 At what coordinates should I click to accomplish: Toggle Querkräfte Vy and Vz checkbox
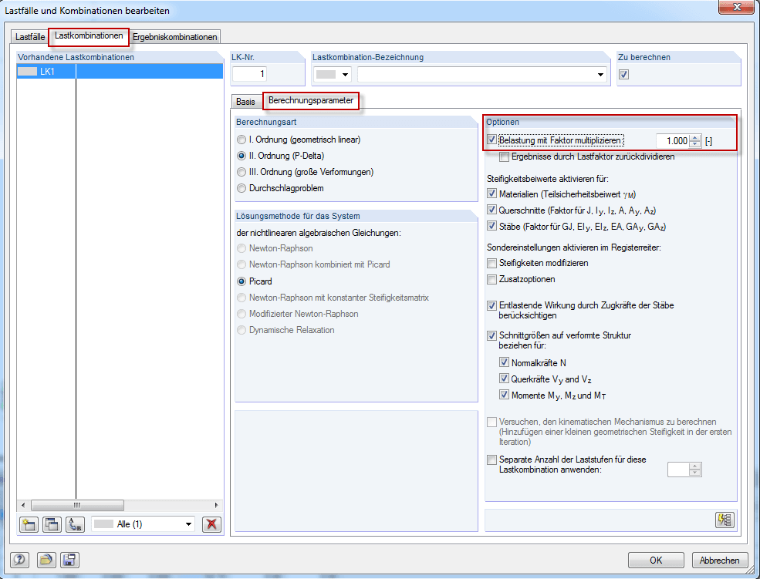tap(505, 379)
